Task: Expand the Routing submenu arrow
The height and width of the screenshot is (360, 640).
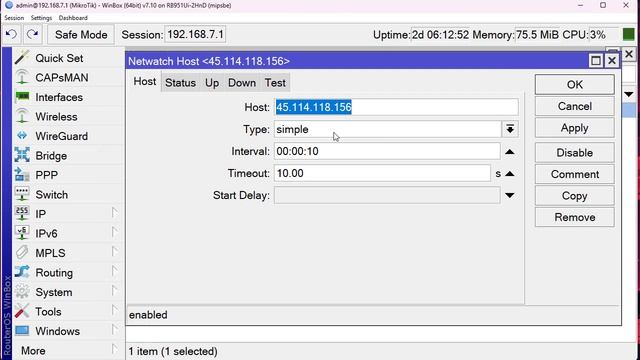Action: (115, 272)
